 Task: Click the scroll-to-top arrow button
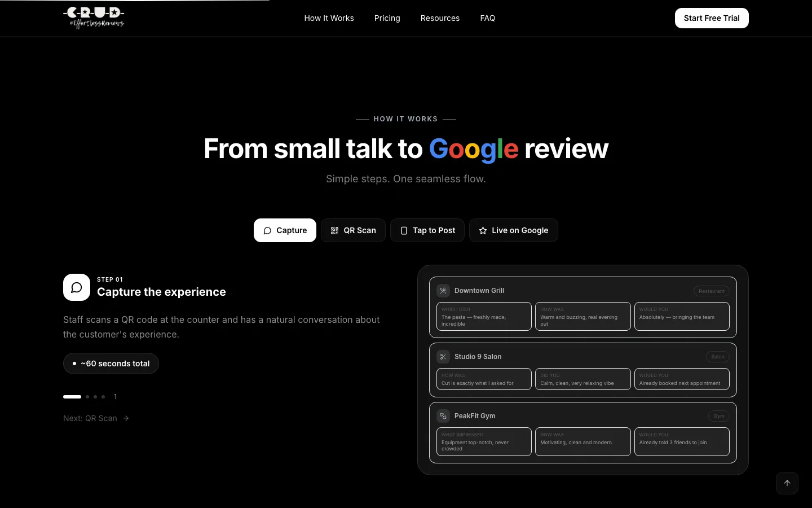[x=787, y=483]
